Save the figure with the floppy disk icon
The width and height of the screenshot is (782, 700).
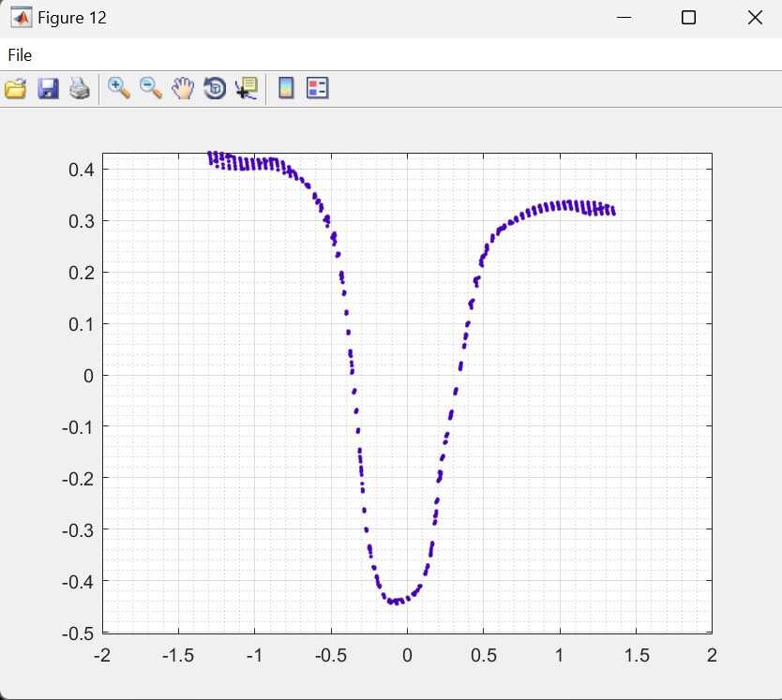(x=48, y=89)
